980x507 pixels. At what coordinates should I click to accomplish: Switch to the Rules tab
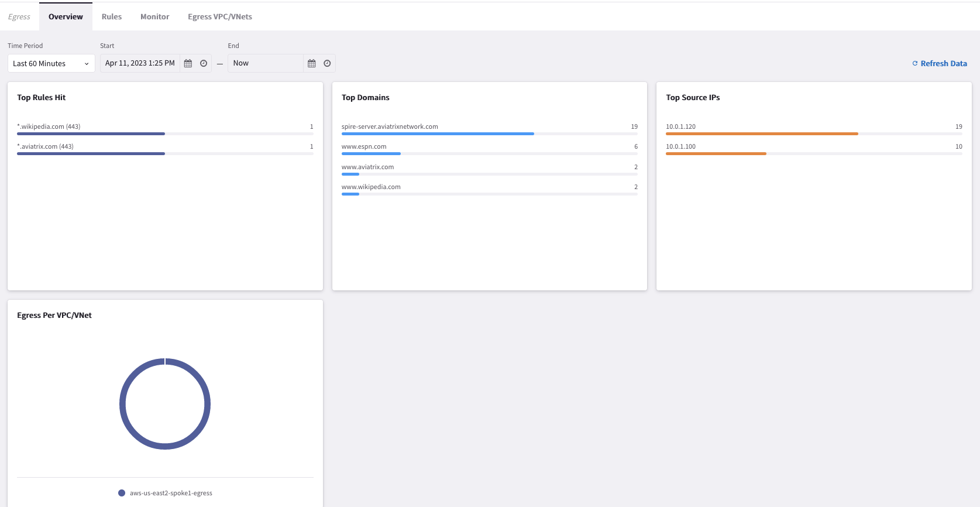click(x=111, y=16)
